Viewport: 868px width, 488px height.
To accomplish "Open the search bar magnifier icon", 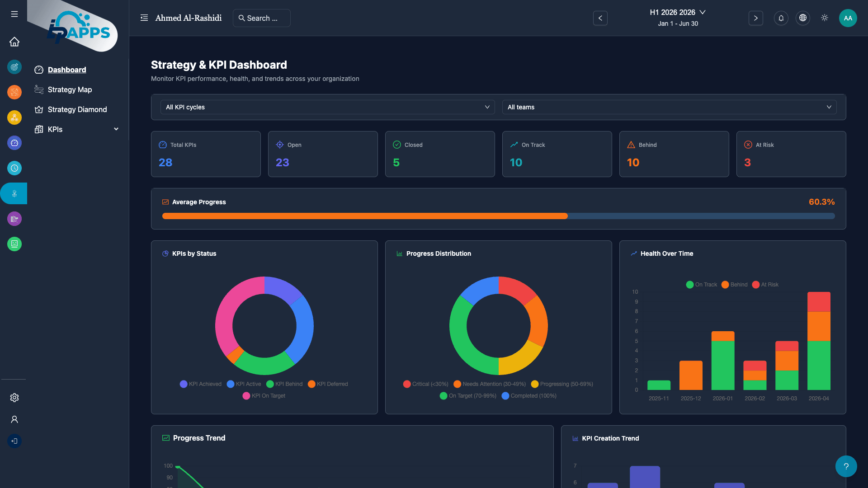I will 242,18.
